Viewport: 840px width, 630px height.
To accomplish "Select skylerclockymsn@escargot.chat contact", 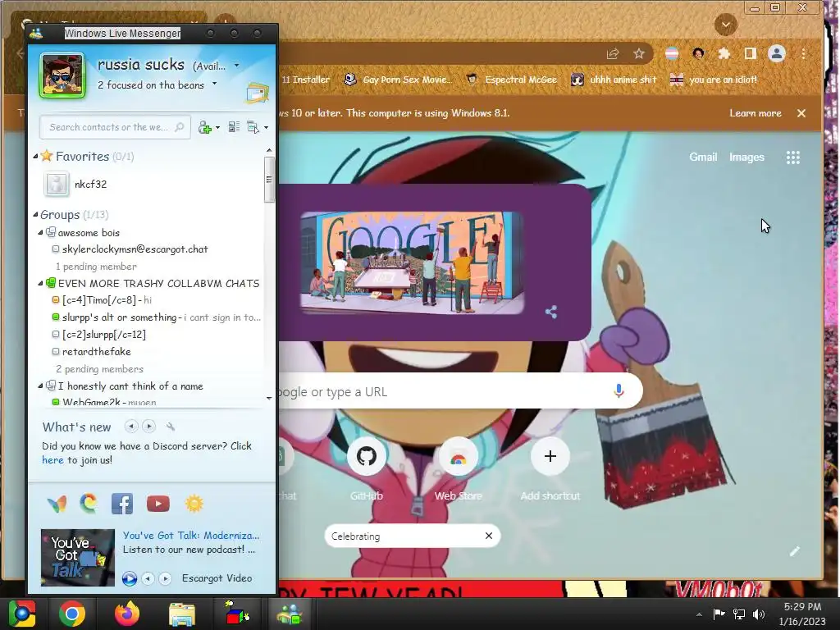I will tap(135, 249).
